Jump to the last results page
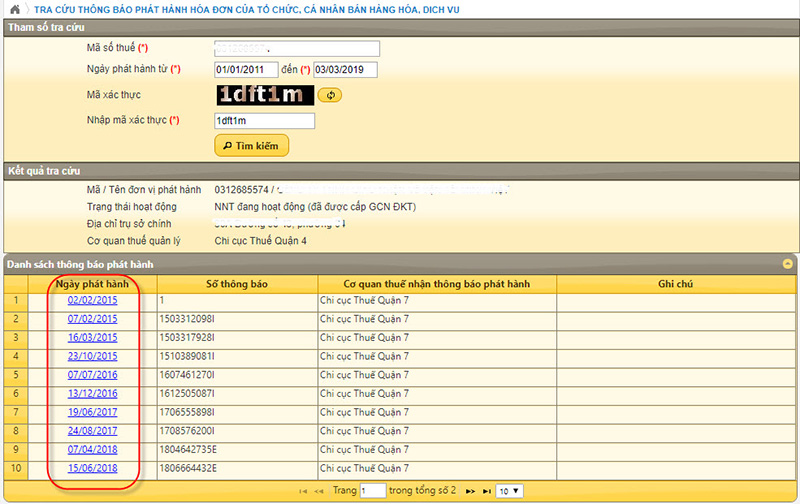Screen dimensions: 800x504 [486, 491]
